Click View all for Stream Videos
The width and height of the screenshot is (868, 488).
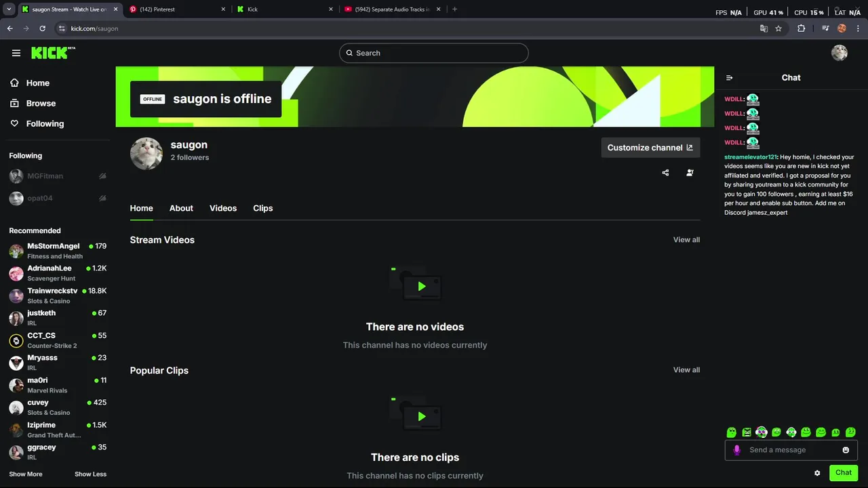point(686,240)
